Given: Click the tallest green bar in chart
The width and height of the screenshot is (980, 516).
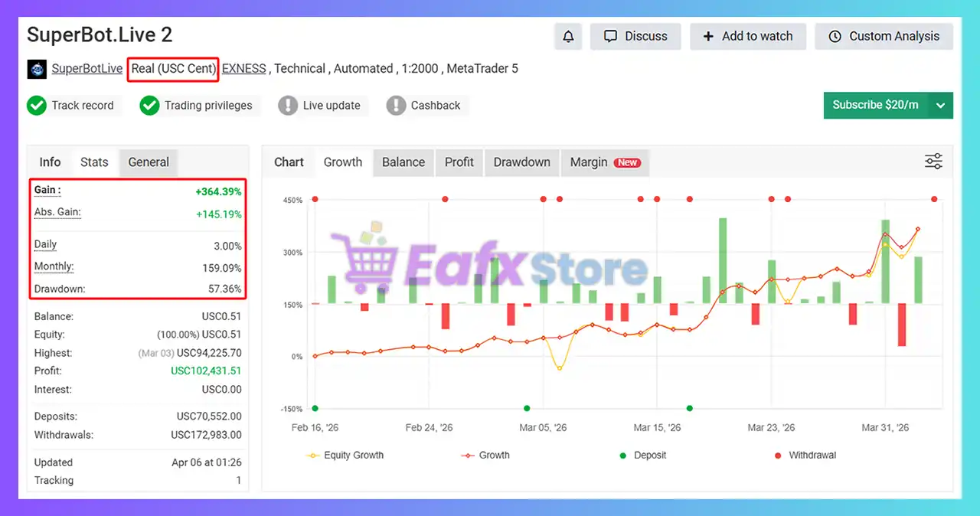Looking at the screenshot, I should click(x=722, y=260).
